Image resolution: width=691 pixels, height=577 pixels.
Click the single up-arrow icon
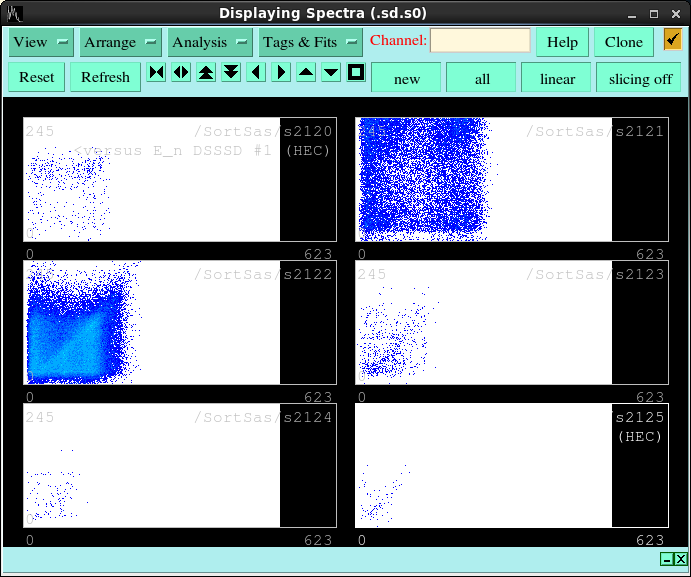tap(306, 73)
